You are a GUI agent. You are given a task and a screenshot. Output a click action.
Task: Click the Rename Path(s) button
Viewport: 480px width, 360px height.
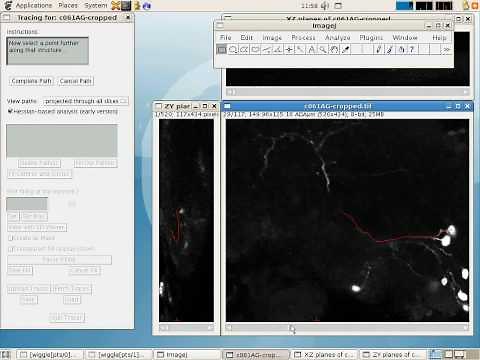tap(95, 163)
